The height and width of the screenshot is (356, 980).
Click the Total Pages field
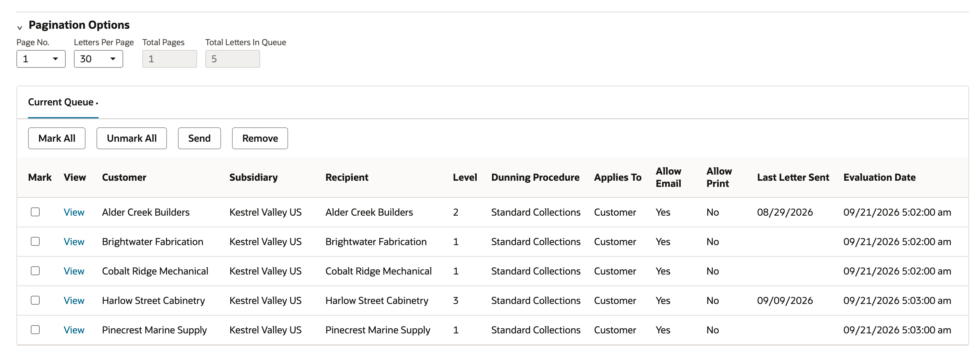(x=170, y=59)
